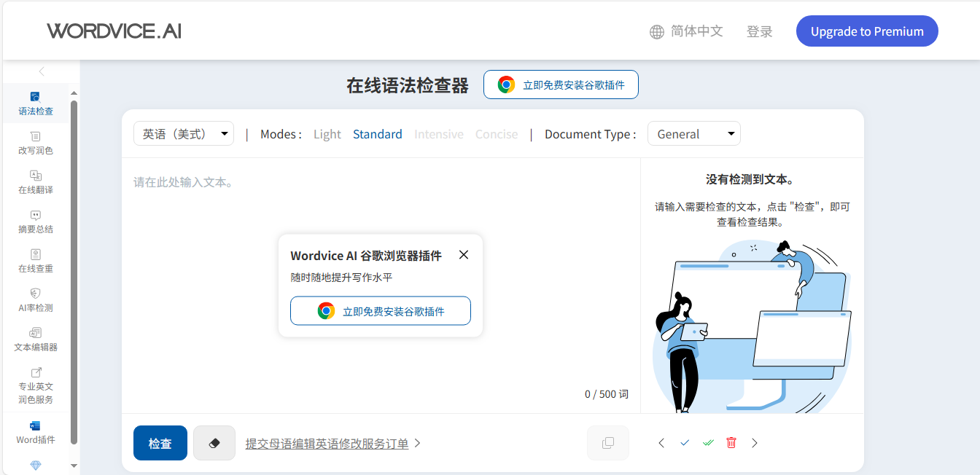Select the Intensive mode option

[438, 134]
